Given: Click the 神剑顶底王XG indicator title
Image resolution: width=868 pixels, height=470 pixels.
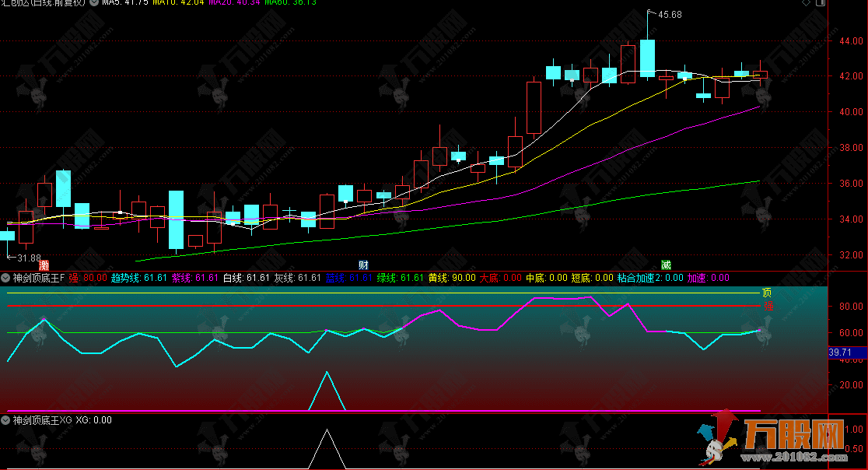Looking at the screenshot, I should click(x=41, y=420).
